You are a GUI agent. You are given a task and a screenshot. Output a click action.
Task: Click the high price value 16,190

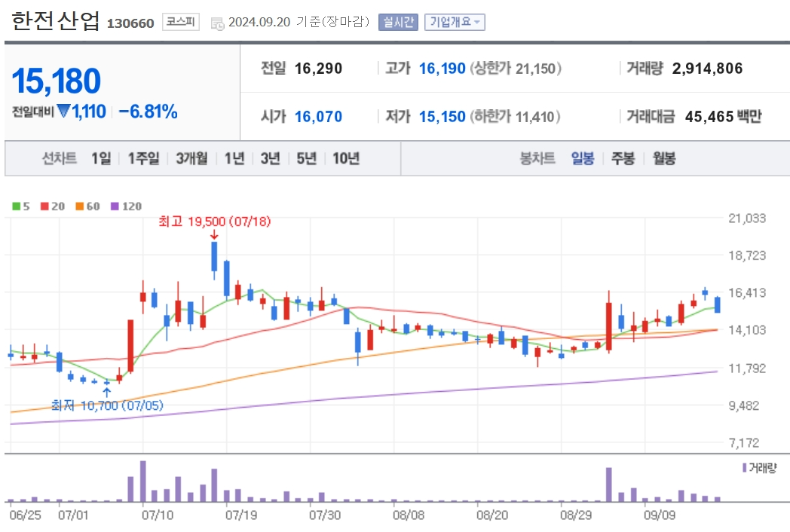[x=442, y=69]
